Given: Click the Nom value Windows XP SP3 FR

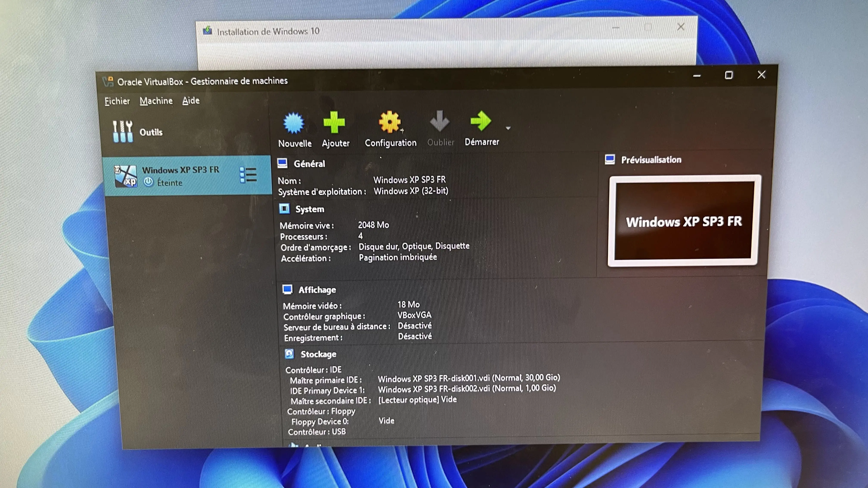Looking at the screenshot, I should (409, 179).
